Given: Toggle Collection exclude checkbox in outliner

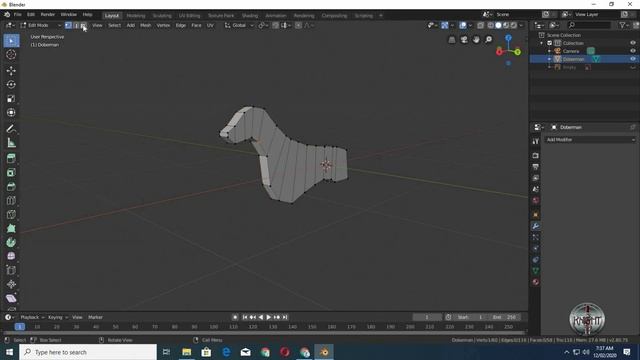Looking at the screenshot, I should click(x=549, y=43).
